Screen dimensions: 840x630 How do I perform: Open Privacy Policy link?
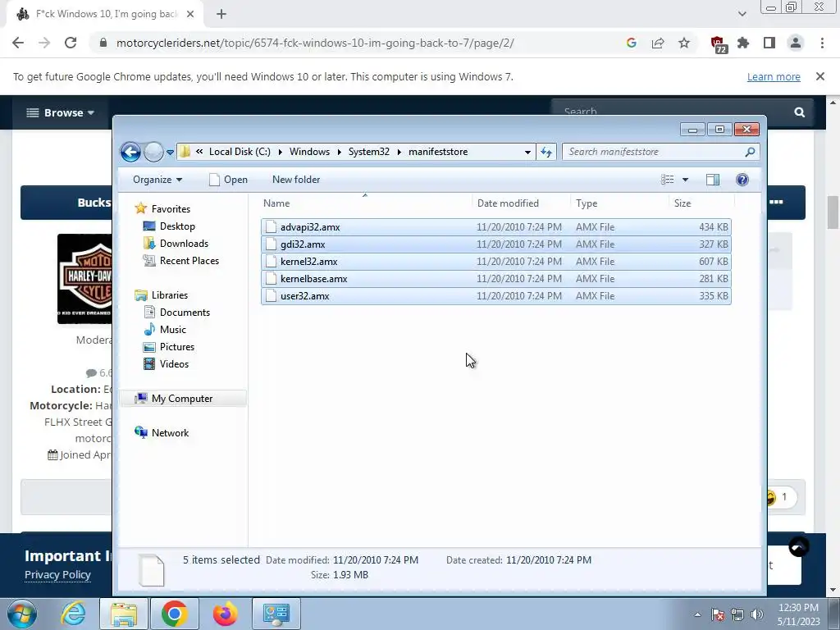(x=57, y=574)
